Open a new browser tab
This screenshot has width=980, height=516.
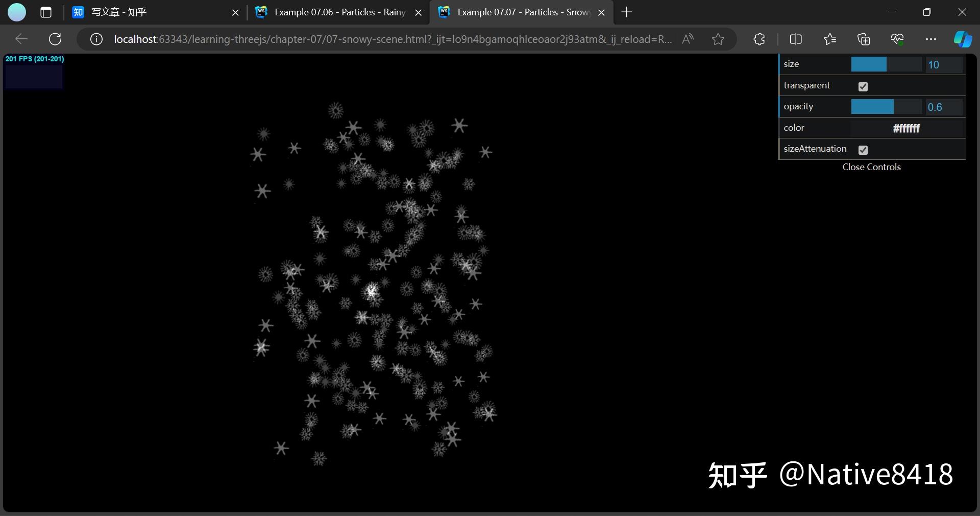point(627,12)
